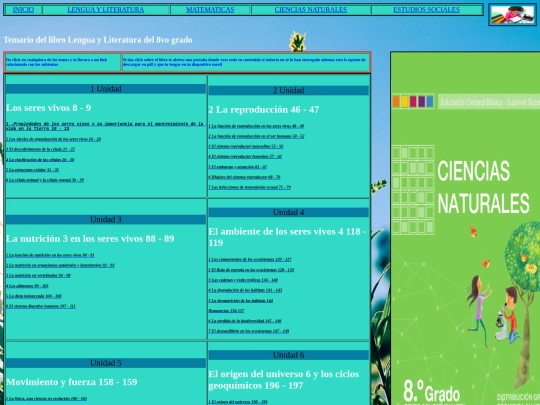Open 'La clasificación de las células' link
Screen dimensions: 540x405
coord(40,159)
